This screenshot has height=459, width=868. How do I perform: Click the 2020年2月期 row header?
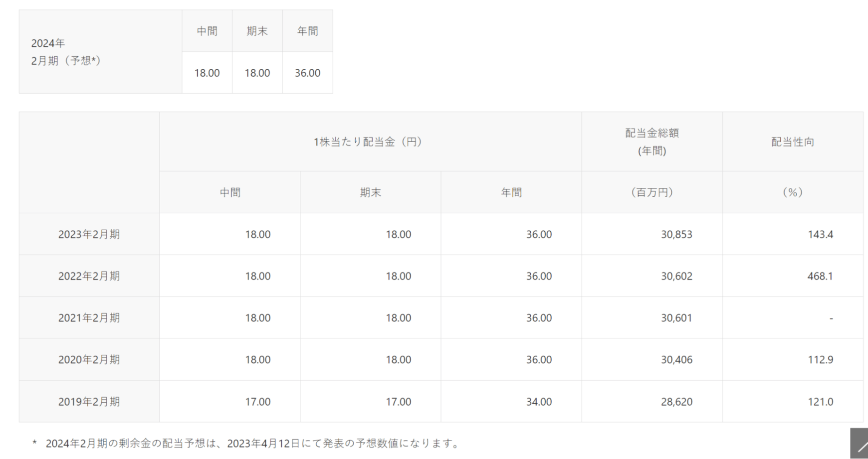[89, 360]
